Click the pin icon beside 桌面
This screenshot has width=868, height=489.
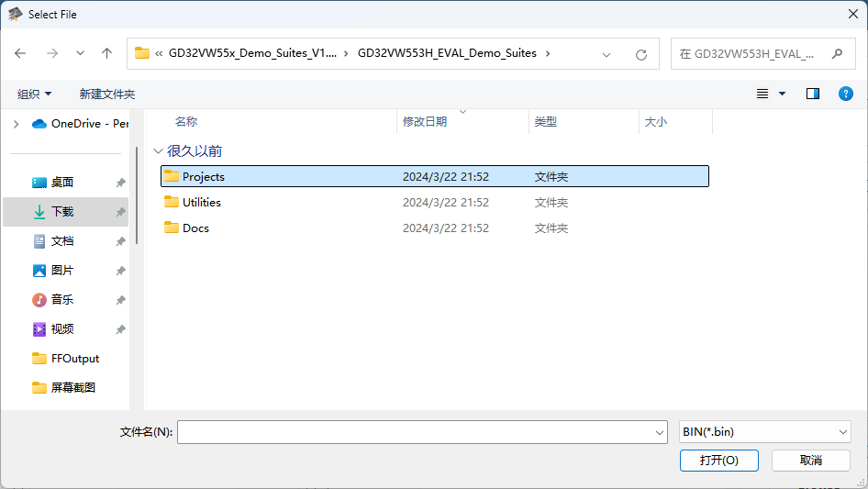pyautogui.click(x=120, y=183)
